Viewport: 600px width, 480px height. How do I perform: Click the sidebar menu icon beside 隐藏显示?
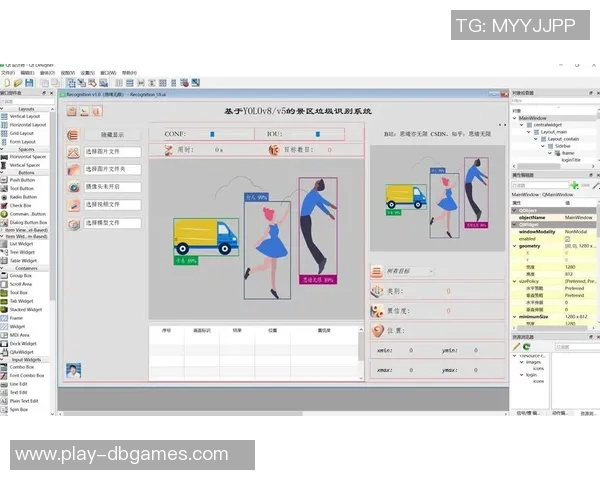coord(73,135)
